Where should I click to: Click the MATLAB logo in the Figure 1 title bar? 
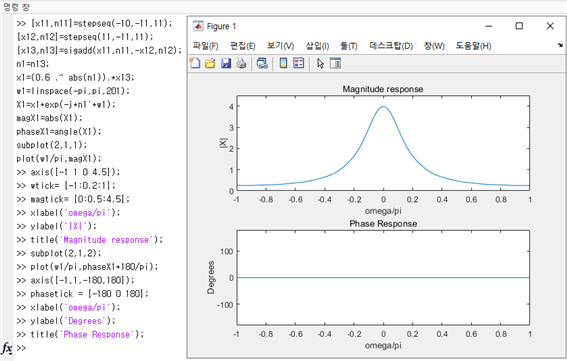point(198,26)
